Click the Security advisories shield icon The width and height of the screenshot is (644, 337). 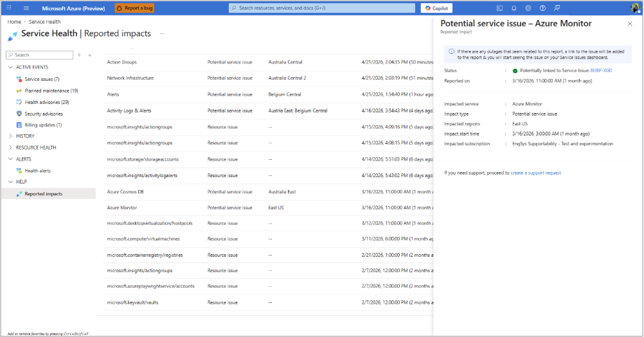coord(19,114)
